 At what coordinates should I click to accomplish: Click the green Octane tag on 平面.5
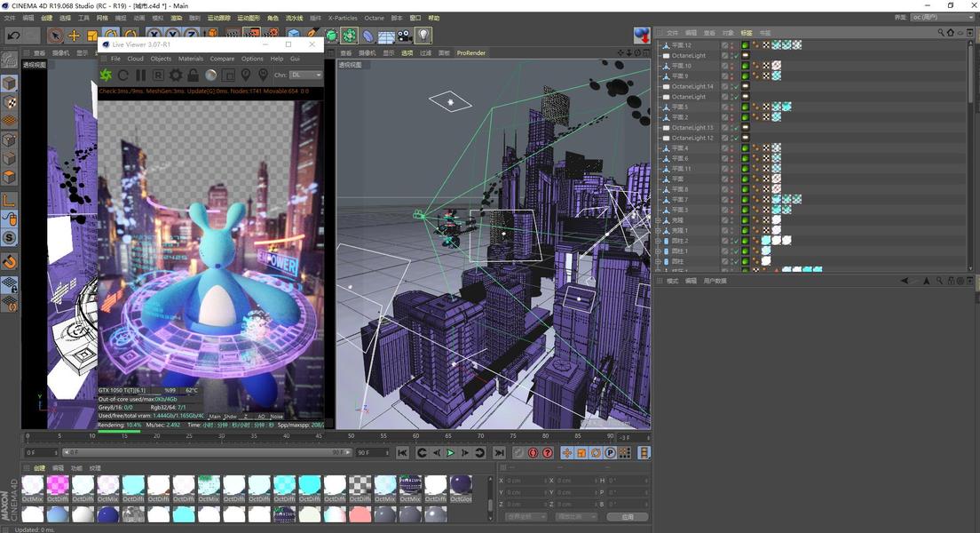click(745, 107)
